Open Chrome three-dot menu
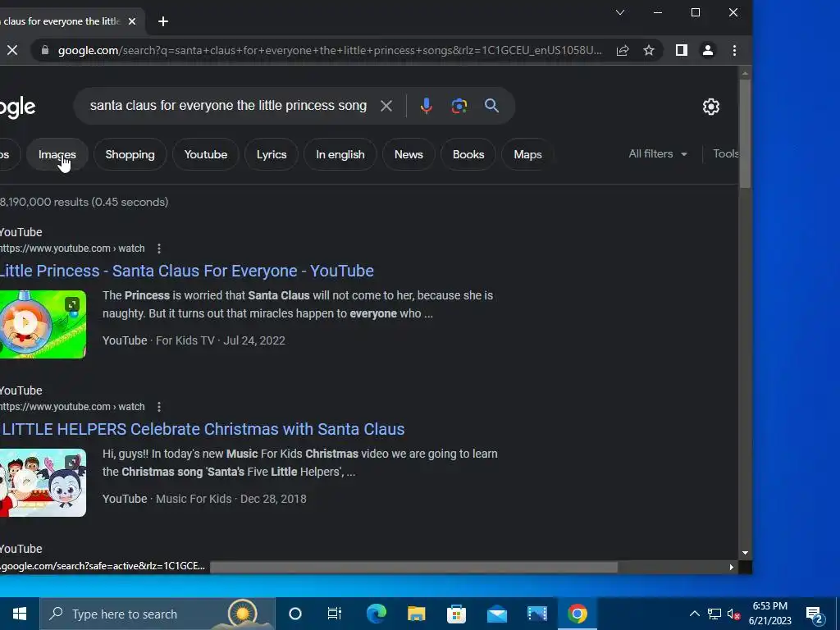 pyautogui.click(x=734, y=50)
